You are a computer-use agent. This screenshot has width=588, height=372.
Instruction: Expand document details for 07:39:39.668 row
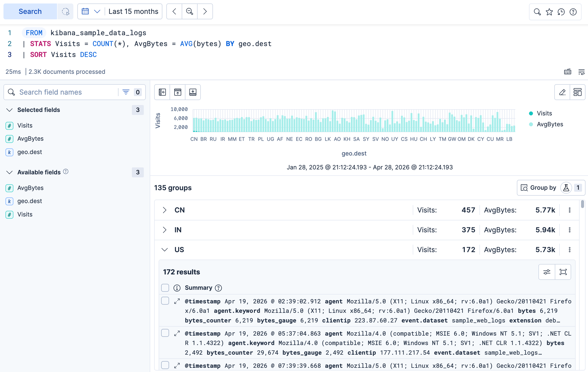(x=177, y=366)
